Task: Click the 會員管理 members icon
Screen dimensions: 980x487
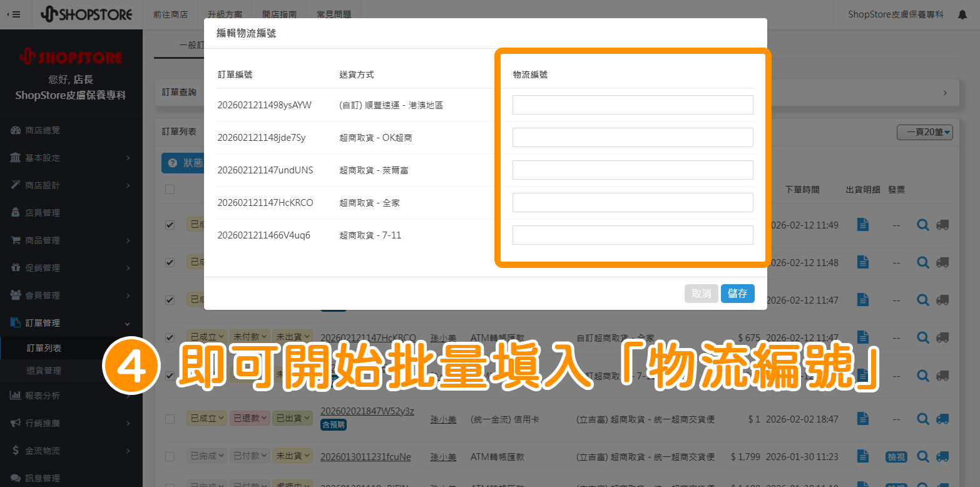Action: (16, 295)
